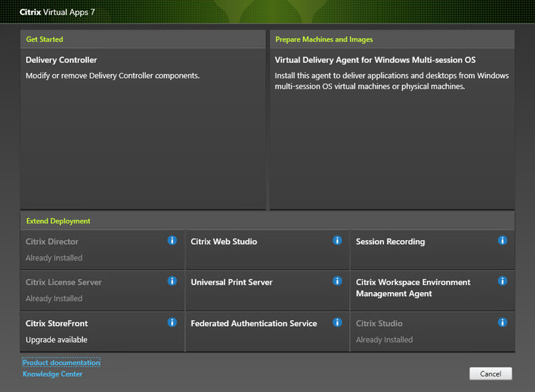Click 'Already Installed' under Citrix Studio
Screen dimensions: 535x392
pyautogui.click(x=384, y=340)
